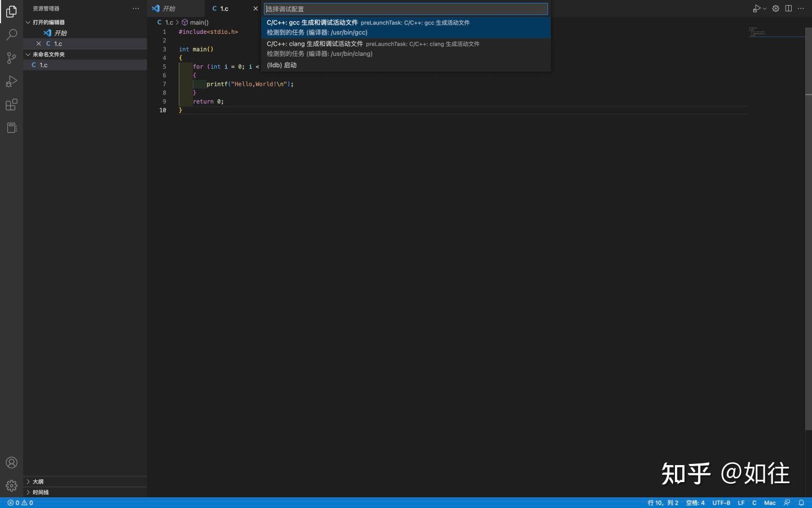Split the editor to the right
This screenshot has height=508, width=812.
coord(788,8)
